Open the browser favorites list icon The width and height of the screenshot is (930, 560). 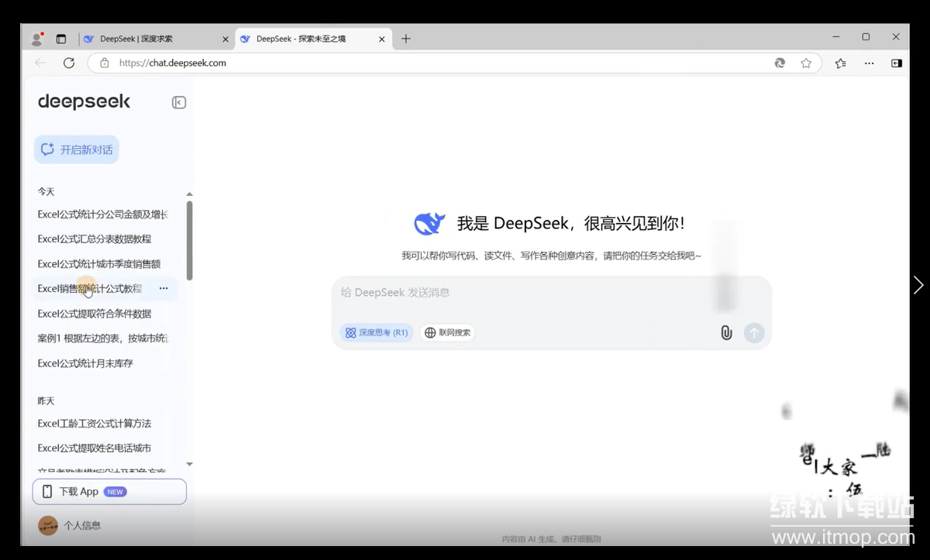(841, 63)
